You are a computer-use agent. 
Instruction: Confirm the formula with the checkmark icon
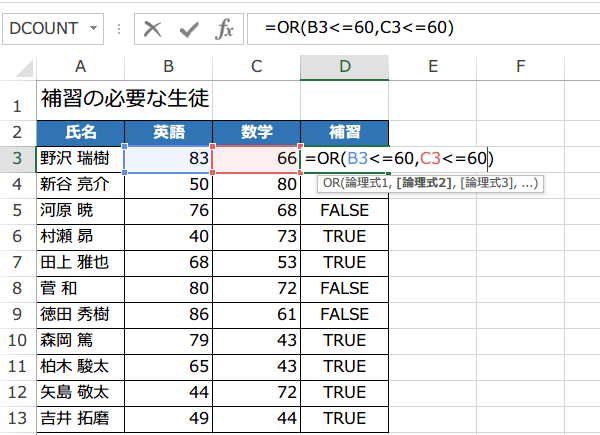click(x=189, y=29)
